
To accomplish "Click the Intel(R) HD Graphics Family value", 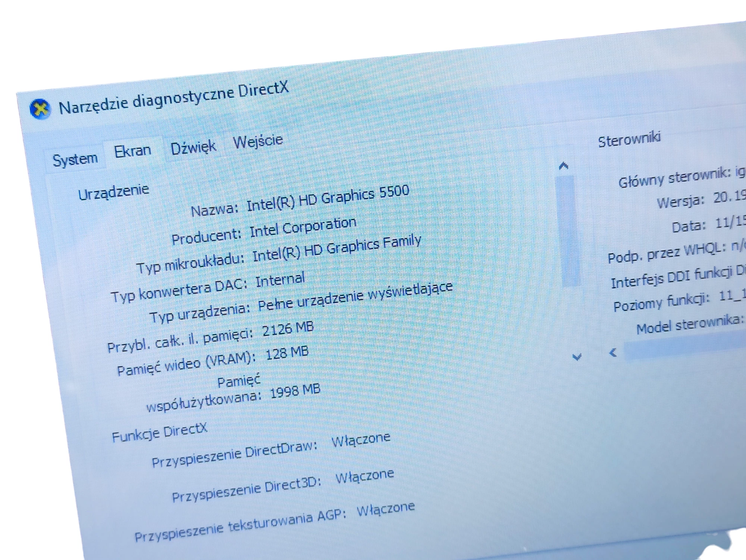I will point(337,248).
